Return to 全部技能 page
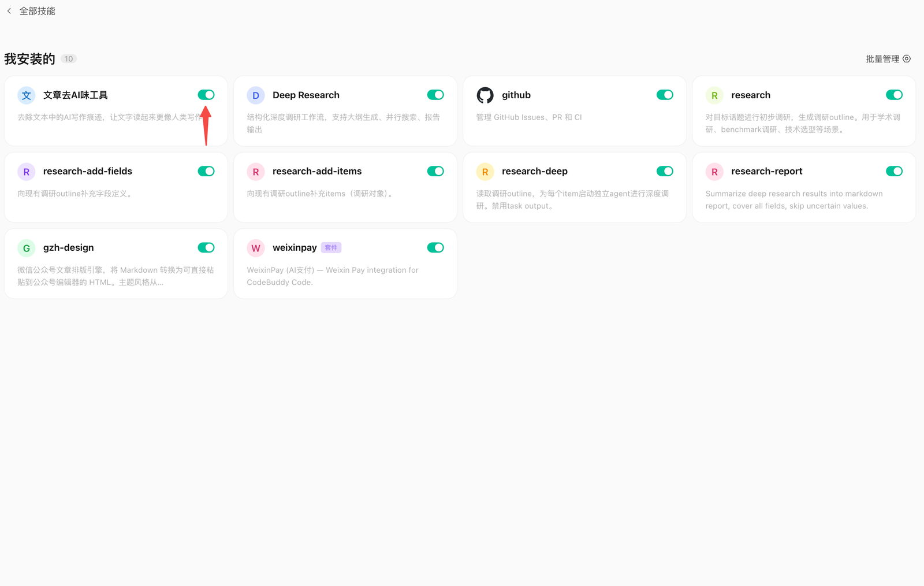924x586 pixels. click(x=38, y=11)
